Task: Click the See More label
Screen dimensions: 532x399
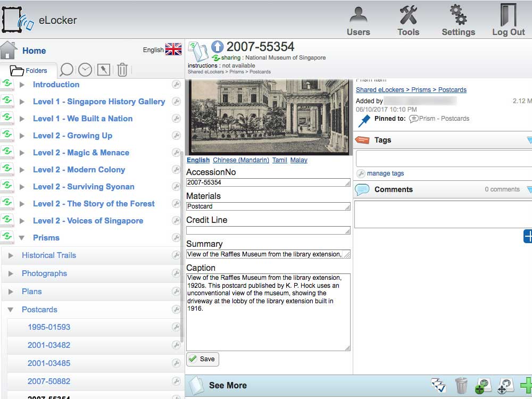Action: (228, 385)
